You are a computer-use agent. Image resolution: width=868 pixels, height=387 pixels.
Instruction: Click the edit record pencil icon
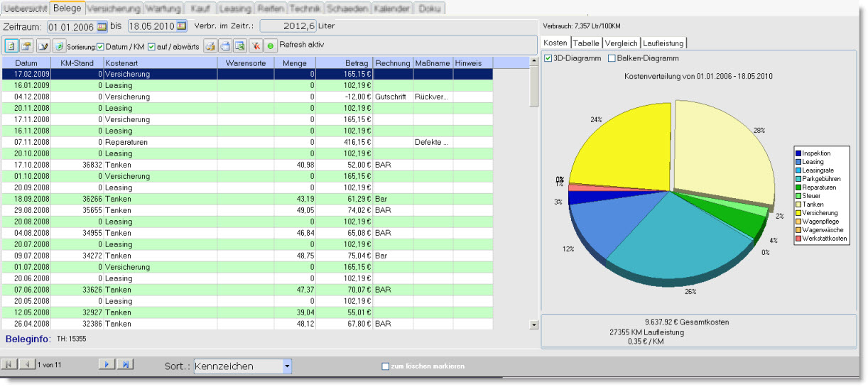tap(43, 45)
